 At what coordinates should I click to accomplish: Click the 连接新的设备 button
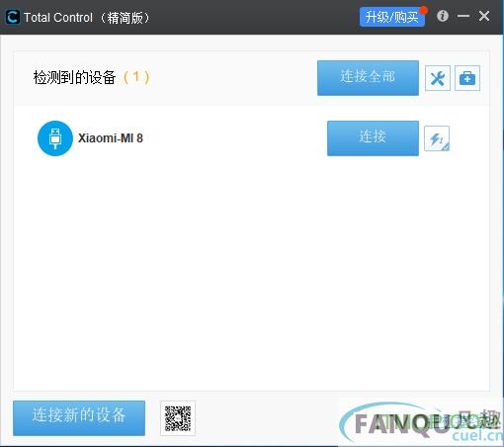[79, 418]
